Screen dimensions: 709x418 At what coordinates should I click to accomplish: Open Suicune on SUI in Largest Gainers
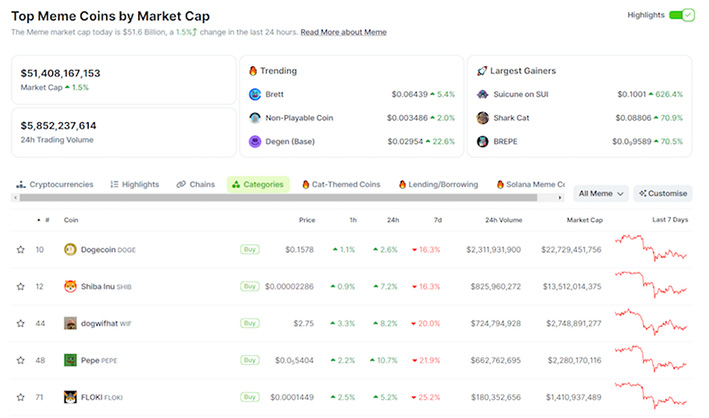tap(521, 94)
